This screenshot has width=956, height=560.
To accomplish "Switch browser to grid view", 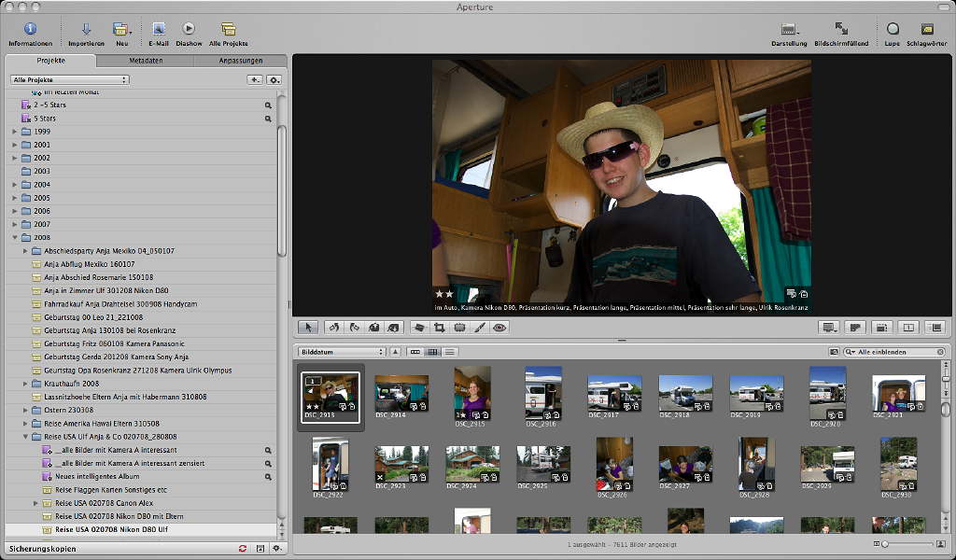I will point(432,352).
